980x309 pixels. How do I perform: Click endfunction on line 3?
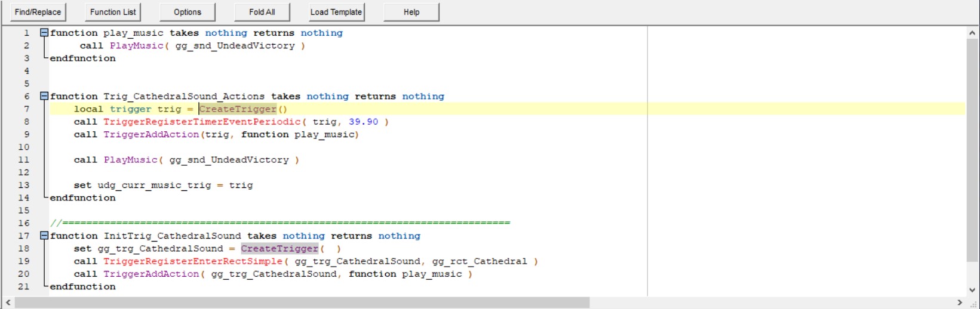coord(82,58)
